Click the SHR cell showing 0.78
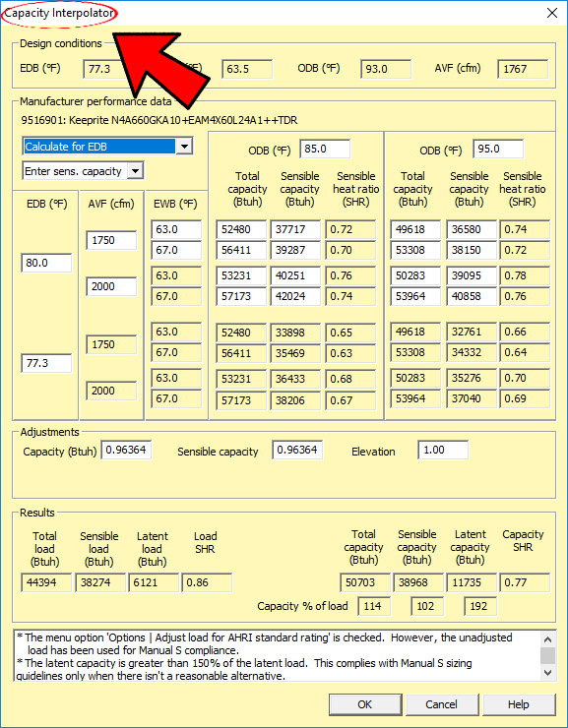568x728 pixels. click(x=525, y=275)
